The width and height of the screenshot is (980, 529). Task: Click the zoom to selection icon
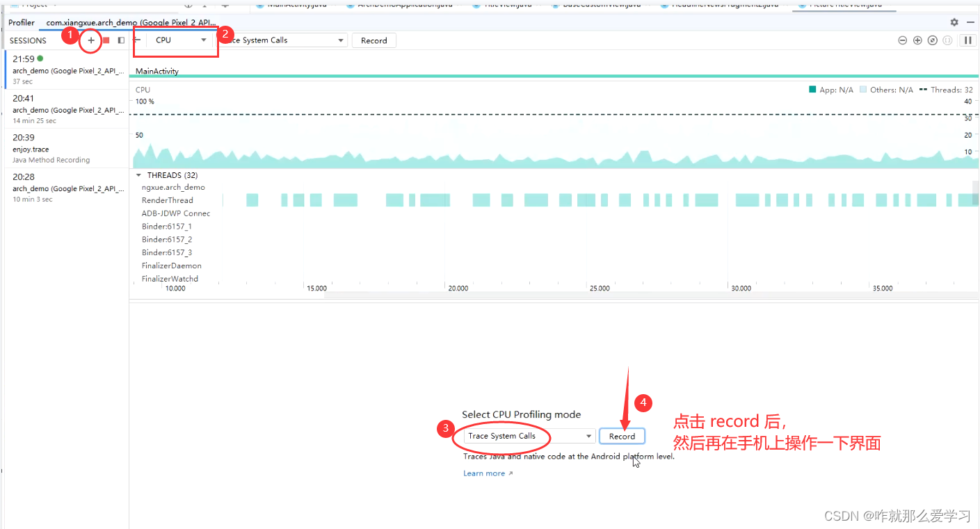tap(947, 40)
